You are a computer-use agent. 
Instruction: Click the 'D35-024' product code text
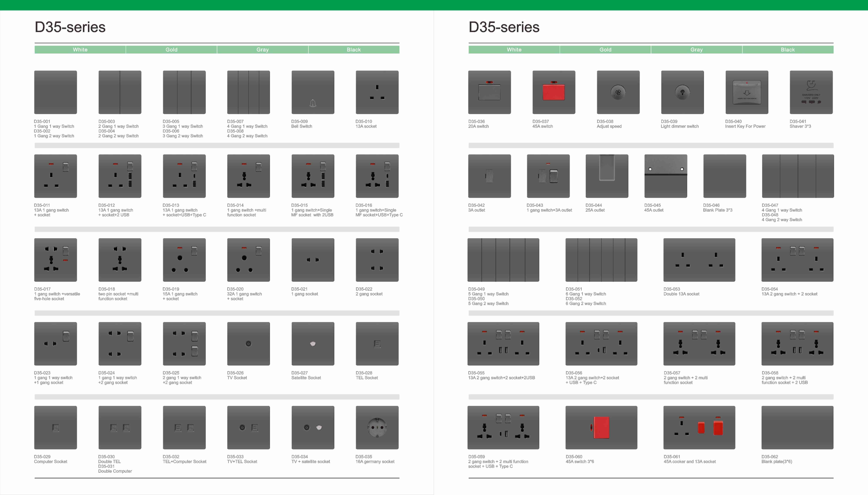(x=106, y=373)
